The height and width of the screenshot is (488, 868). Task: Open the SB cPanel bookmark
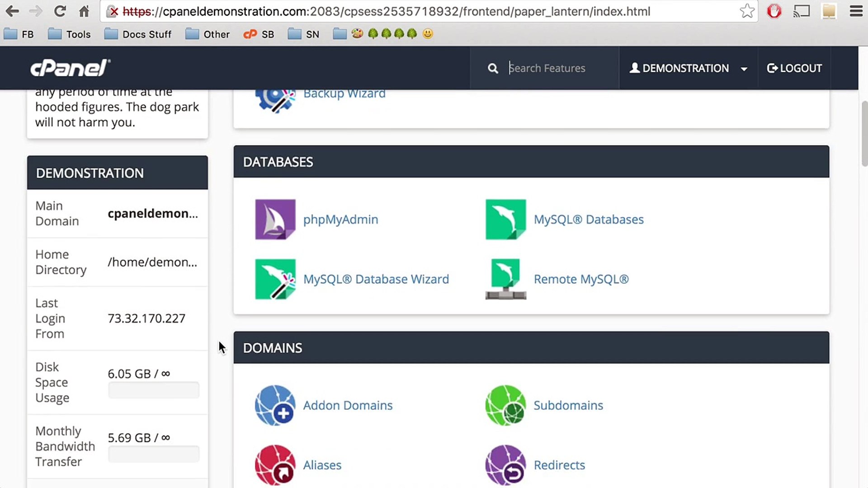pyautogui.click(x=259, y=34)
